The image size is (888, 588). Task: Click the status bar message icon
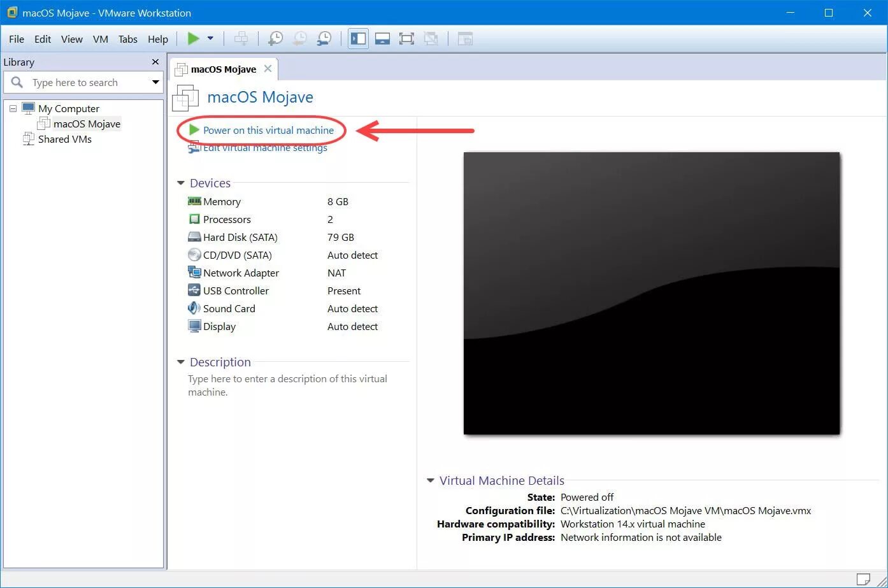pos(863,578)
